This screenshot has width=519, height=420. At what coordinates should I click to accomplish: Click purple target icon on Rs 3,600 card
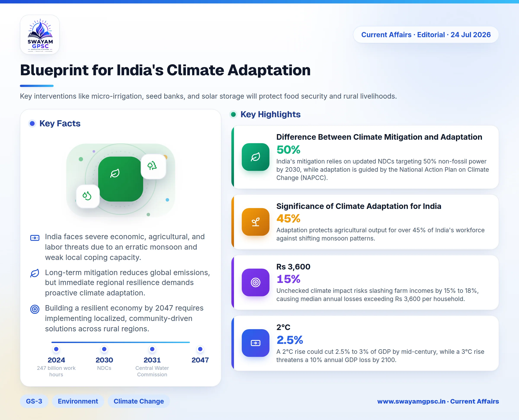point(255,282)
